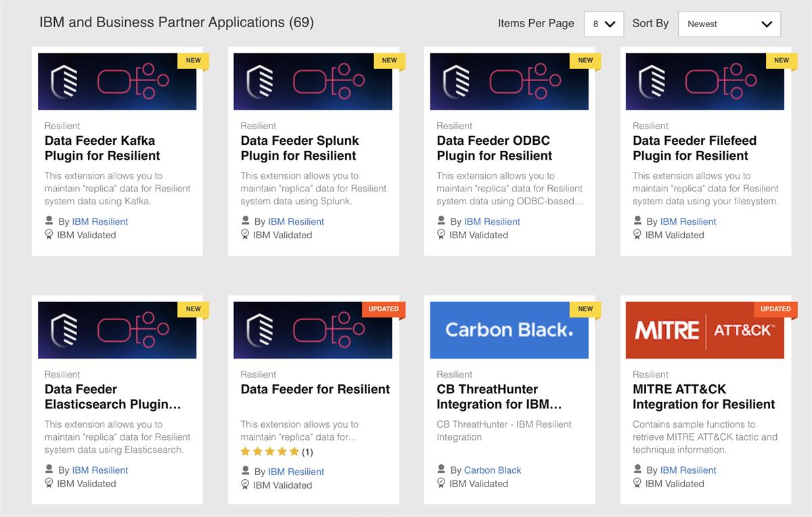Open the Data Feeder Kafka Plugin banner image

coord(117,81)
